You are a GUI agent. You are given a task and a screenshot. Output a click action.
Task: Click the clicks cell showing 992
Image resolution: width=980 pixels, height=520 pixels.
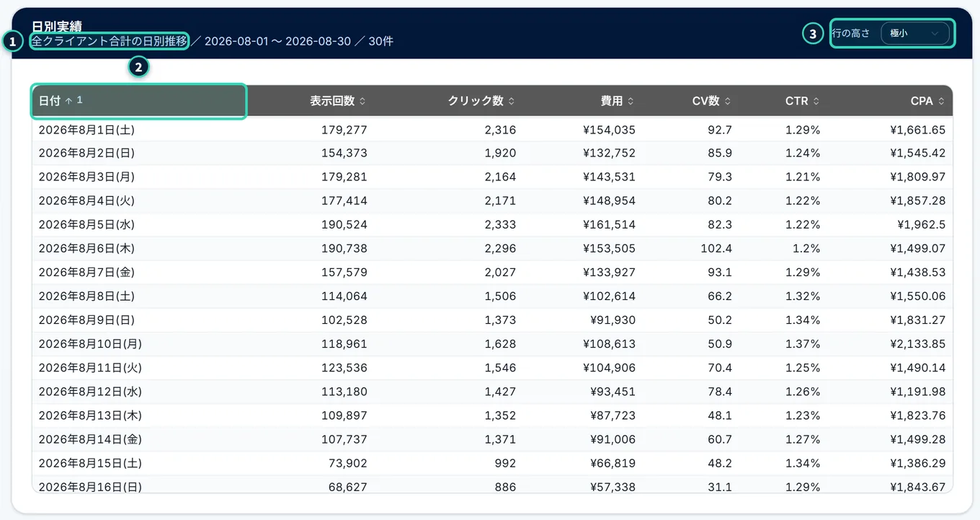pyautogui.click(x=505, y=463)
